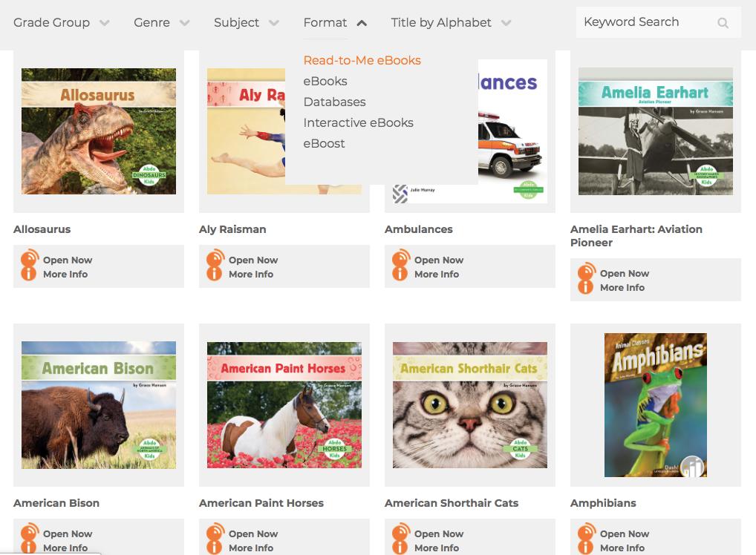The height and width of the screenshot is (555, 756).
Task: Click the search magnifier icon
Action: coord(723,23)
